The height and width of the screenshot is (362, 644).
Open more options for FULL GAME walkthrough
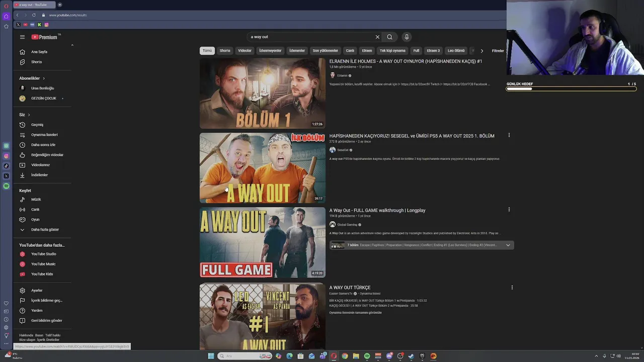[509, 210]
